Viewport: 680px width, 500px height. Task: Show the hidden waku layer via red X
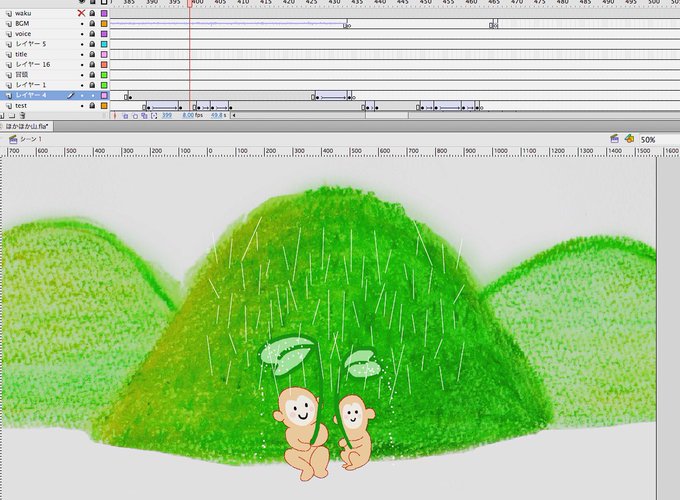pos(81,13)
